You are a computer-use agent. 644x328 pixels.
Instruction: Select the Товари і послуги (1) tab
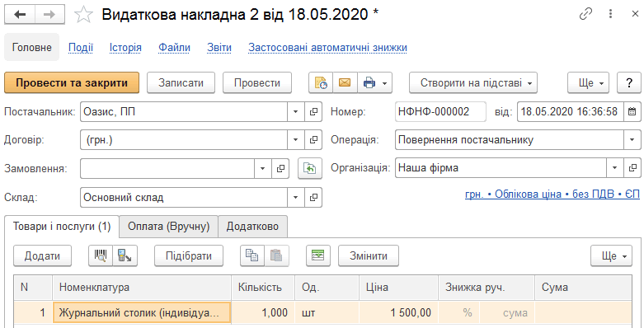[x=62, y=227]
